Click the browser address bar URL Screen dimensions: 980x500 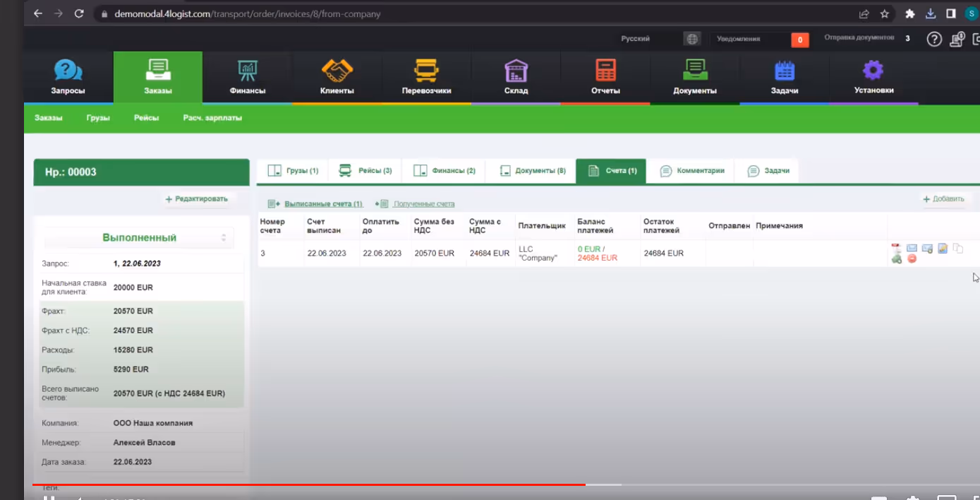247,13
